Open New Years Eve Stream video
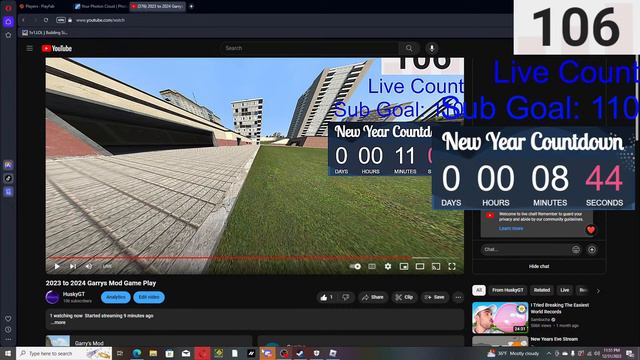The height and width of the screenshot is (360, 640). pos(554,339)
